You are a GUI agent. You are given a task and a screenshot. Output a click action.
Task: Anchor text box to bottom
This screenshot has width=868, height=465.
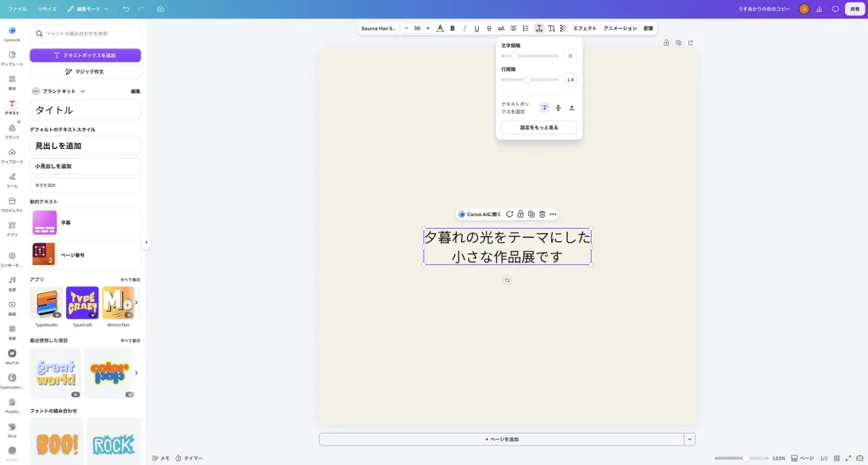(x=572, y=108)
